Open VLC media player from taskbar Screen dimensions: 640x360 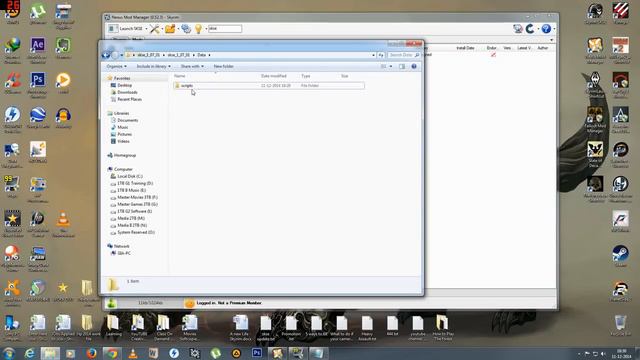point(133,353)
